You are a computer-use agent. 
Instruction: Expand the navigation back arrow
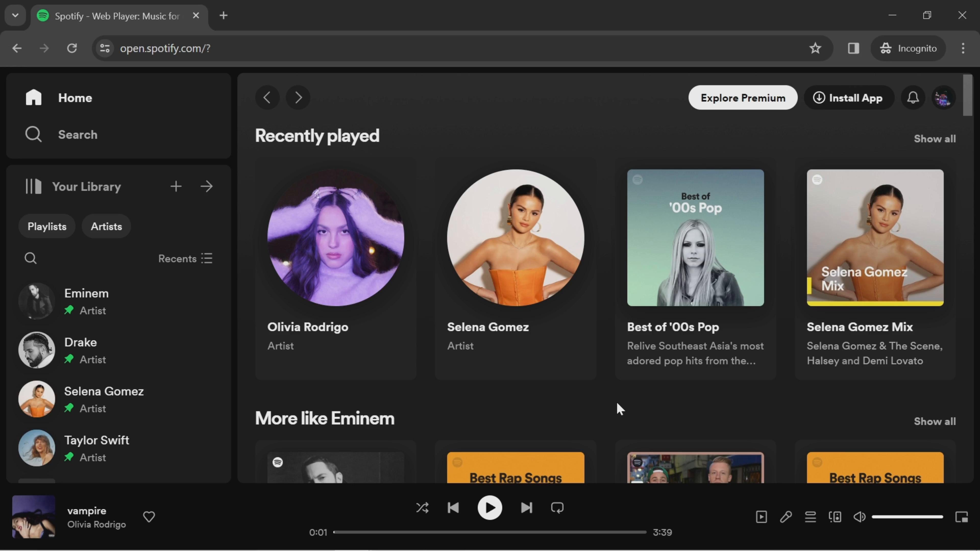coord(267,97)
